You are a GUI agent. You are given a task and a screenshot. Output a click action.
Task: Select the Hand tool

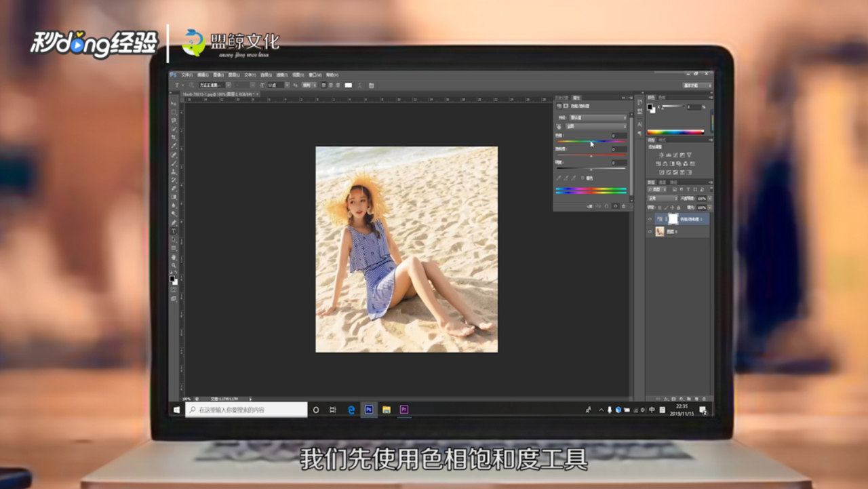(x=174, y=258)
